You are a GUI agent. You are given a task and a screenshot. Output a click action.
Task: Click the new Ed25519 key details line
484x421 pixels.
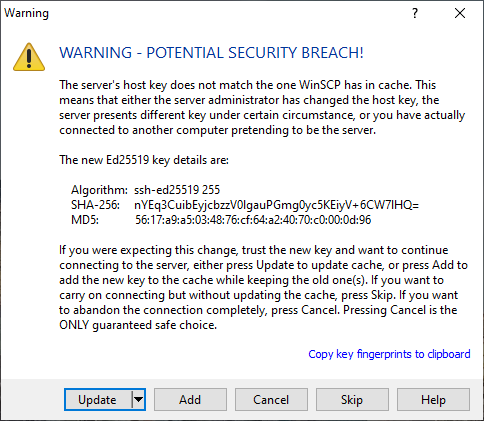coord(144,160)
